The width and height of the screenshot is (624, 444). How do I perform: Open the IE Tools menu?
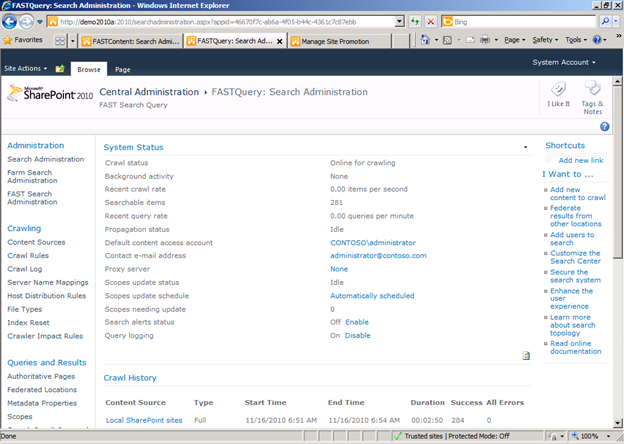click(x=575, y=40)
